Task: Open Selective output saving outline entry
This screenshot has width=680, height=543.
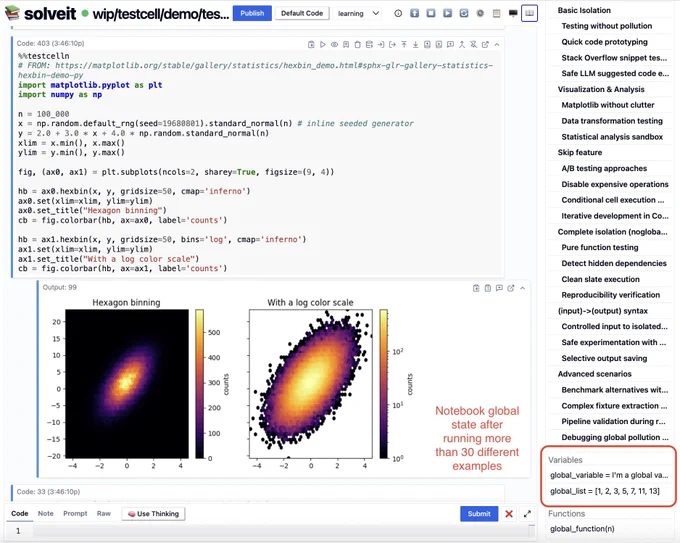Action: coord(604,358)
